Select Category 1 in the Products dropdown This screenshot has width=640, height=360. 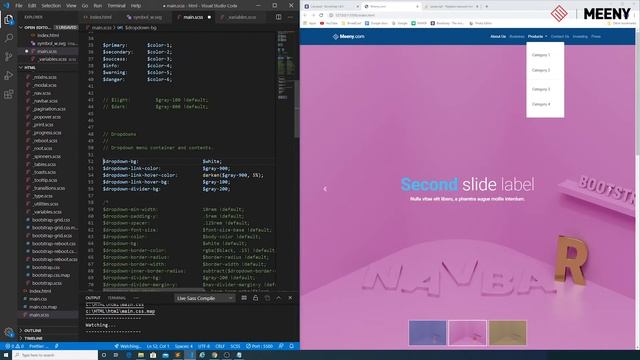[541, 55]
